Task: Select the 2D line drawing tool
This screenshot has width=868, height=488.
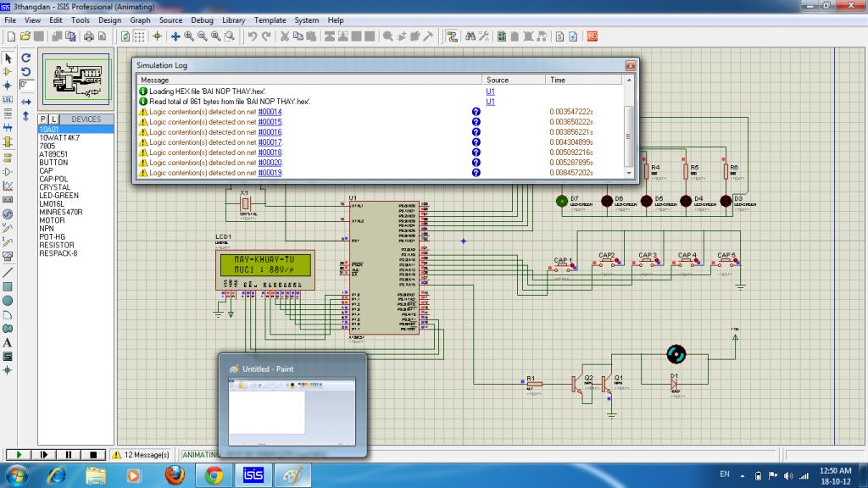Action: tap(8, 272)
